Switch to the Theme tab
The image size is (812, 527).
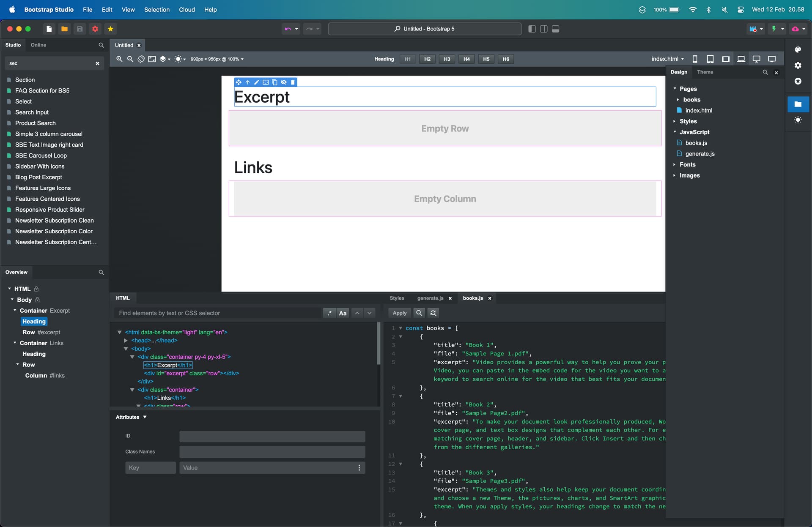point(705,72)
